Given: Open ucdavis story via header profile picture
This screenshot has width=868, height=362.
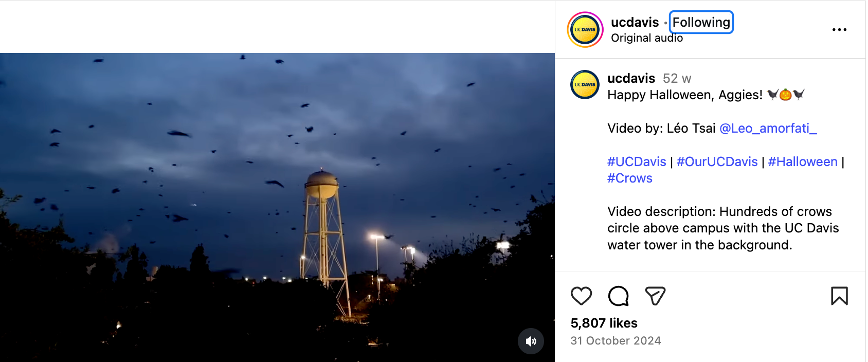Looking at the screenshot, I should coord(585,30).
